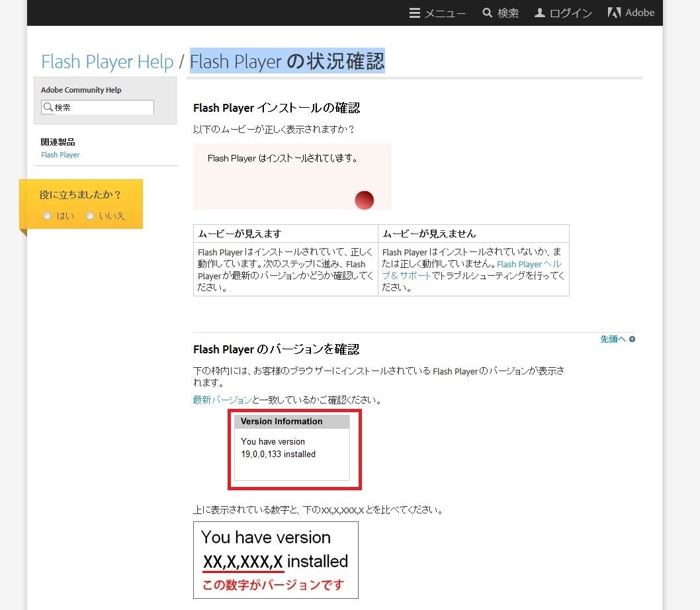Click the ログイン text in top bar
700x610 pixels.
tap(570, 13)
